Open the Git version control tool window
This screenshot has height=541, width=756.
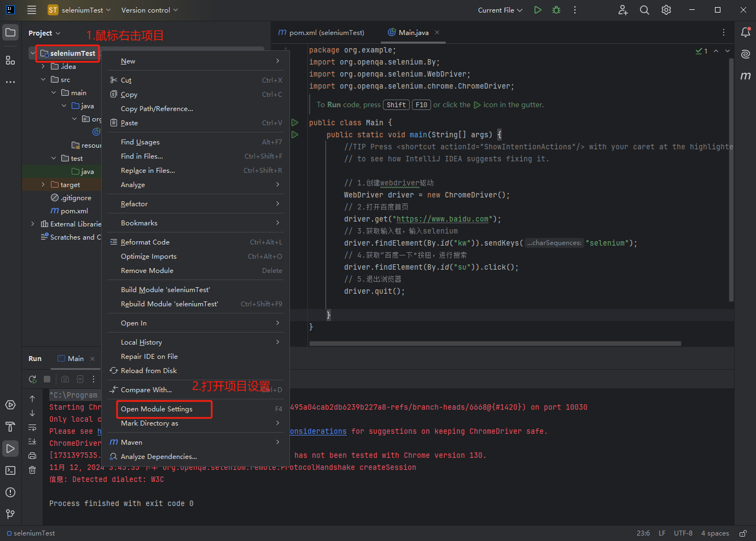[10, 514]
